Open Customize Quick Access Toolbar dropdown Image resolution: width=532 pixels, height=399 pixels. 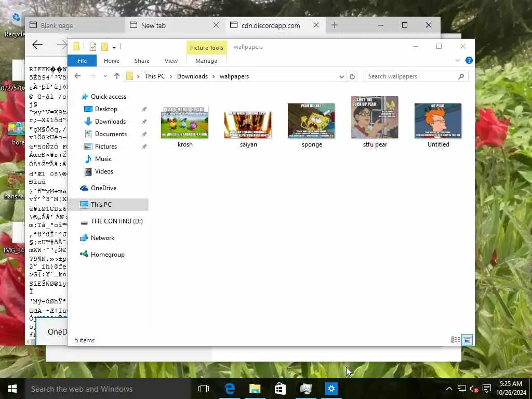(114, 47)
